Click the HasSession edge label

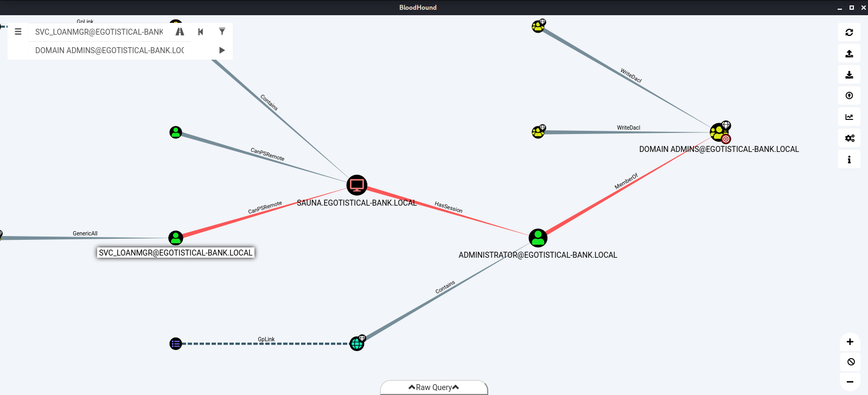449,207
